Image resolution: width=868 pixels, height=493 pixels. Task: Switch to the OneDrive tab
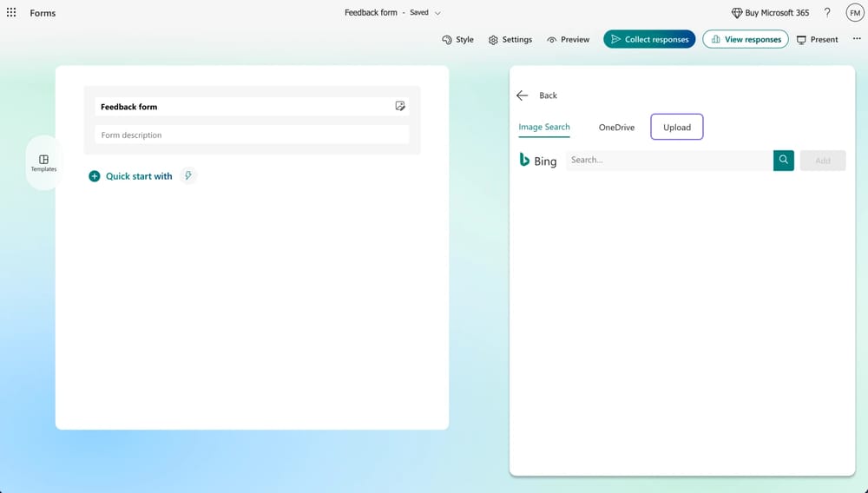click(x=616, y=128)
